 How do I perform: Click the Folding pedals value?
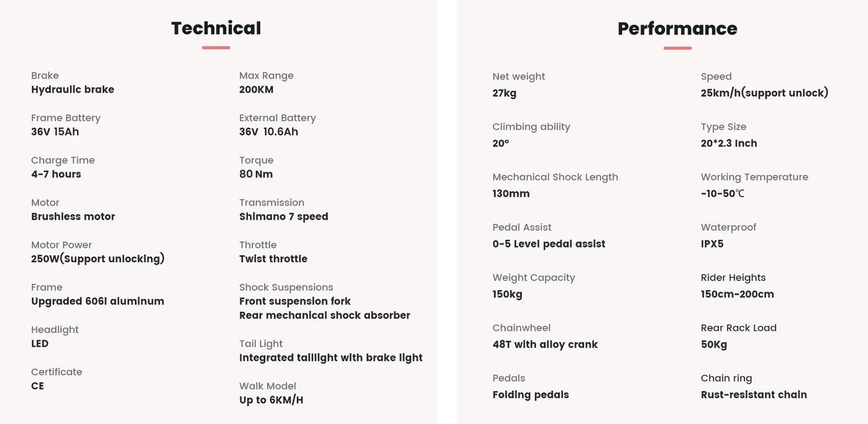tap(531, 395)
